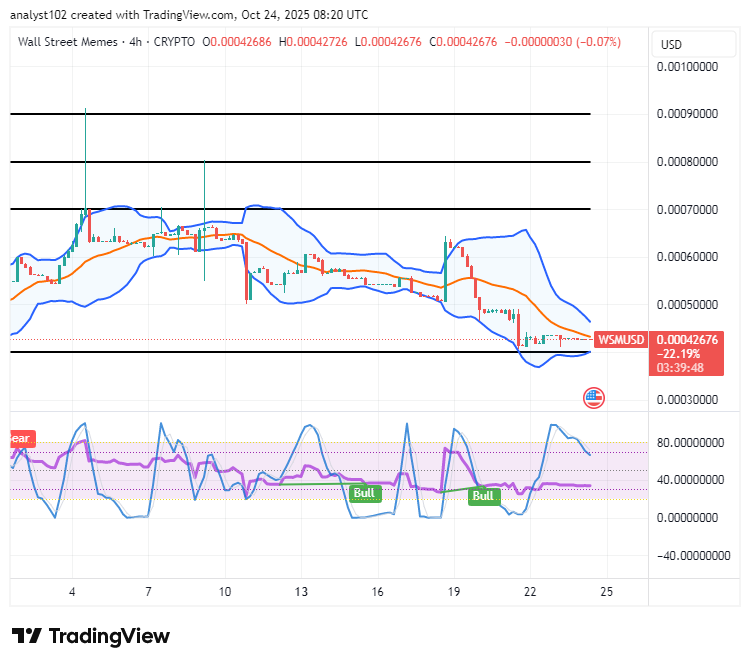Click the Bull label near date 19
The image size is (750, 666).
click(484, 496)
